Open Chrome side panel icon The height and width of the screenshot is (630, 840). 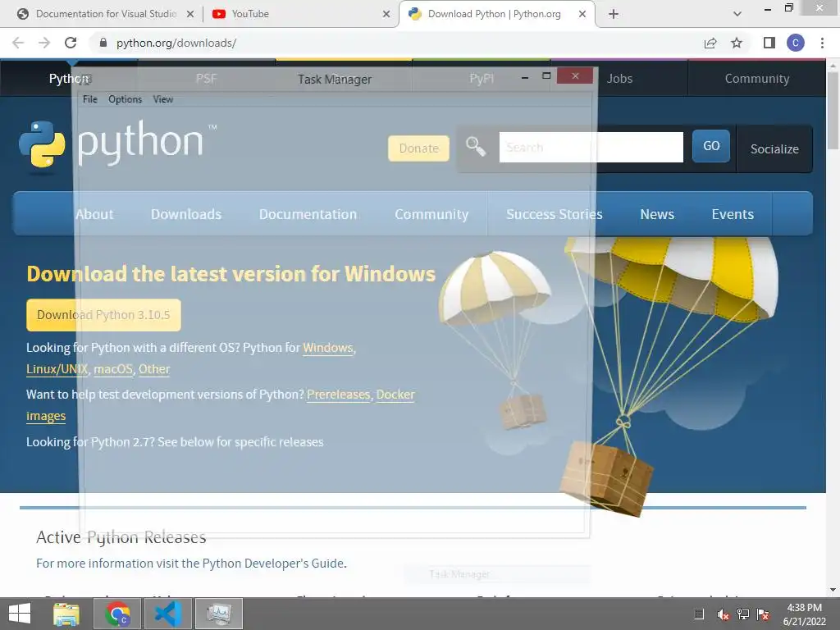[x=769, y=43]
